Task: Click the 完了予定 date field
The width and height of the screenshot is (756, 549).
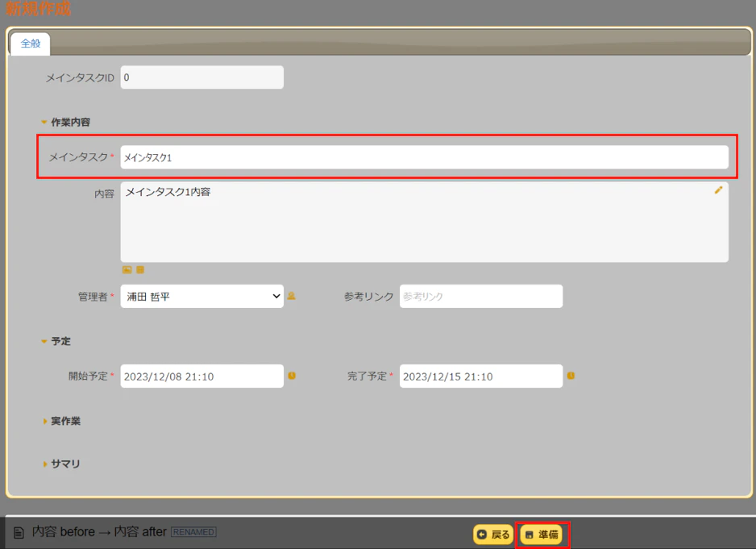Action: [x=481, y=376]
